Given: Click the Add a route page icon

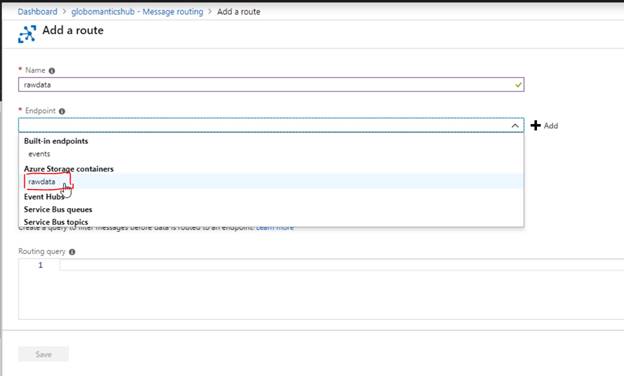Looking at the screenshot, I should 27,34.
